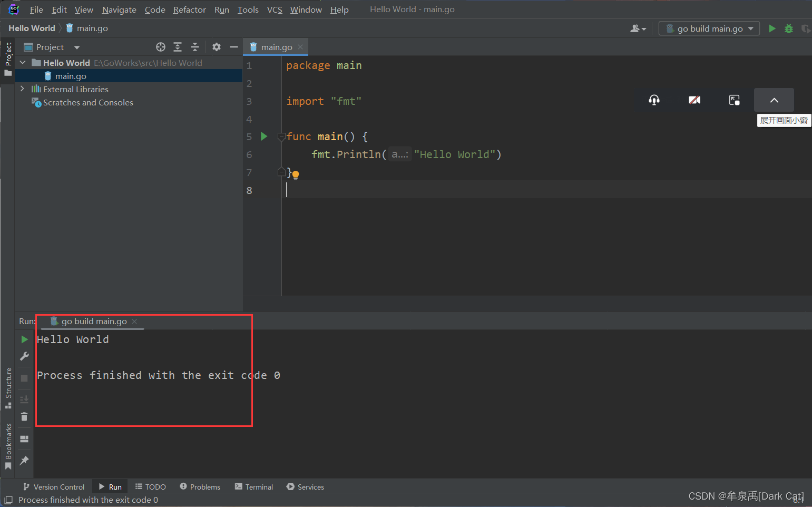Image resolution: width=812 pixels, height=507 pixels.
Task: Open the Window menu
Action: [x=306, y=9]
